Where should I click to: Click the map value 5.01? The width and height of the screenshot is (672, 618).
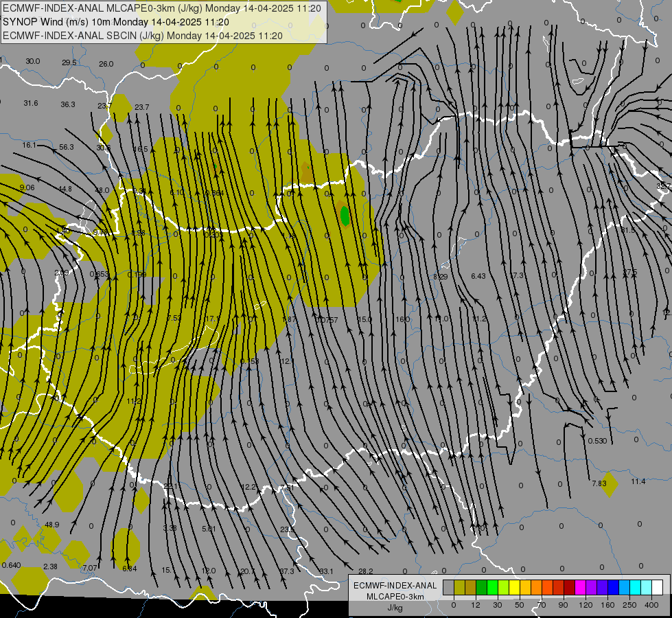[x=209, y=529]
